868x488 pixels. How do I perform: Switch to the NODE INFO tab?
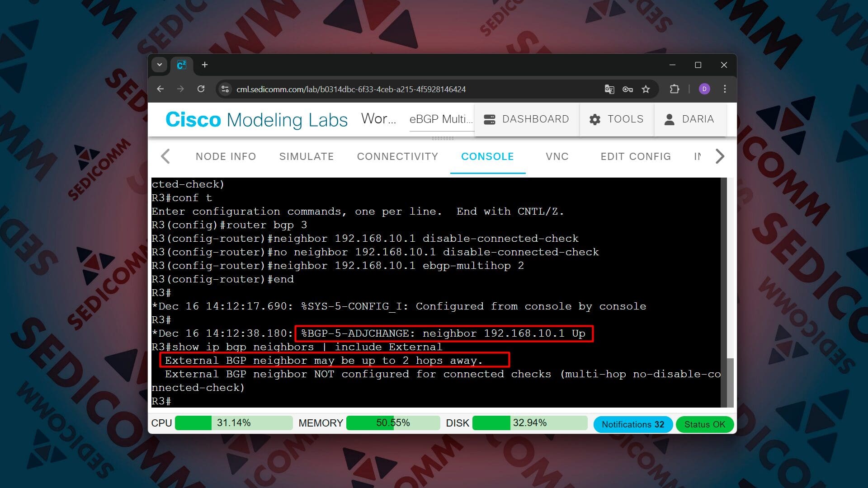(x=226, y=156)
